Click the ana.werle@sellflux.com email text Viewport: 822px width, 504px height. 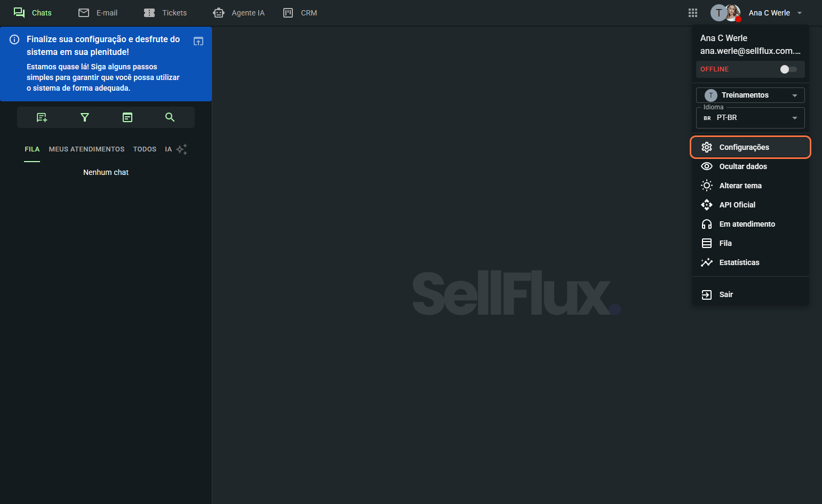pyautogui.click(x=751, y=51)
